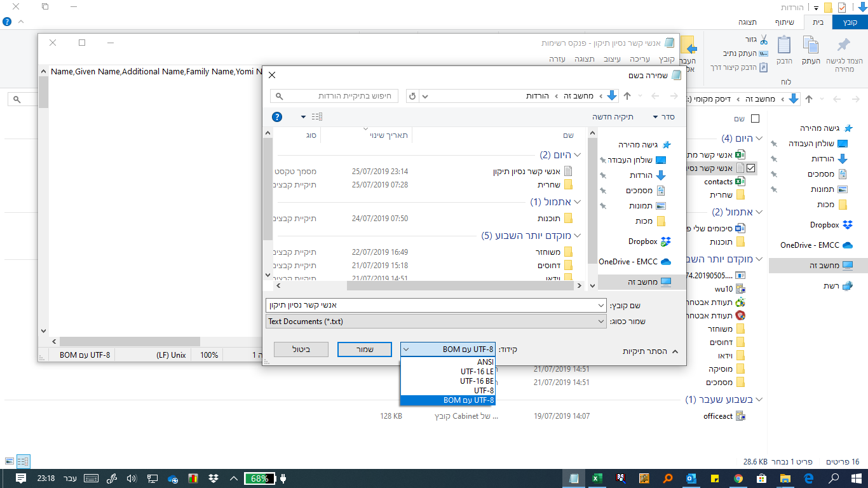Open Outlook from the taskbar
868x488 pixels.
(691, 478)
